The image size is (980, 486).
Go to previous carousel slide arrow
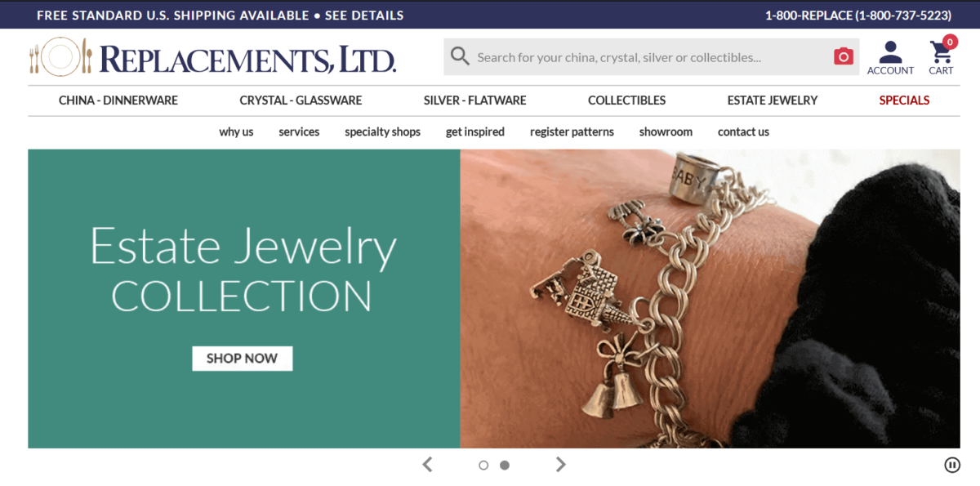click(427, 465)
